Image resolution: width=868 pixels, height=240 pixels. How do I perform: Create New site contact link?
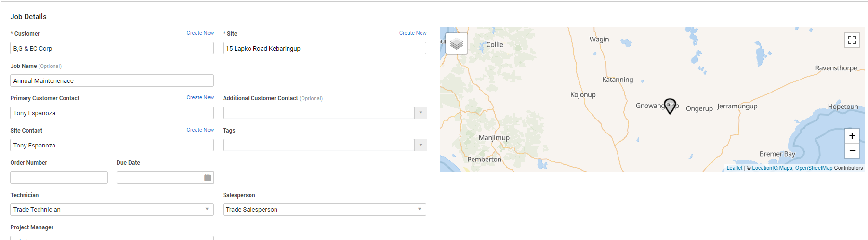(x=200, y=130)
